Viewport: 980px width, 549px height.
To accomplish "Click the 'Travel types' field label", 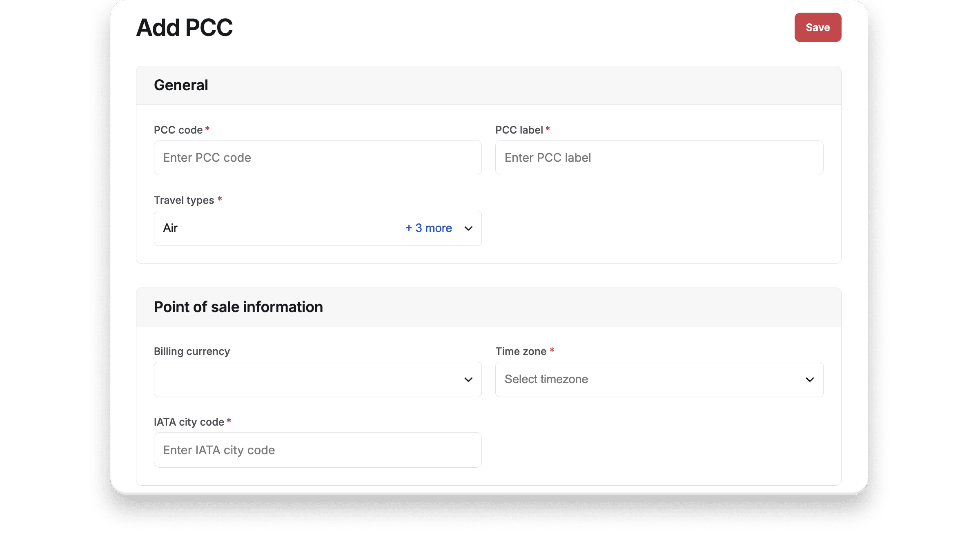I will click(x=184, y=200).
